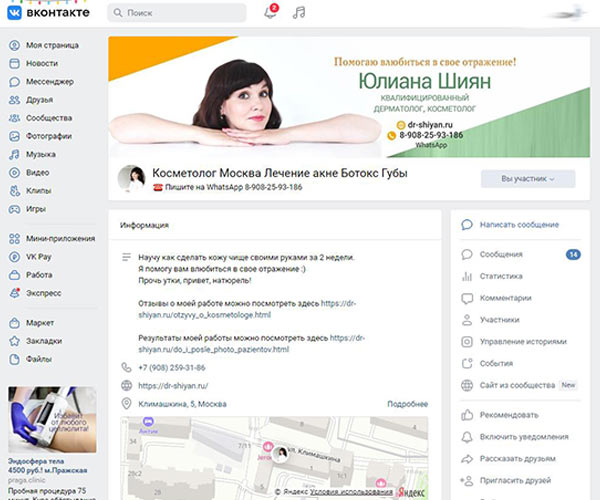Image resolution: width=600 pixels, height=500 pixels.
Task: Open Друзья icon in sidebar
Action: point(14,100)
